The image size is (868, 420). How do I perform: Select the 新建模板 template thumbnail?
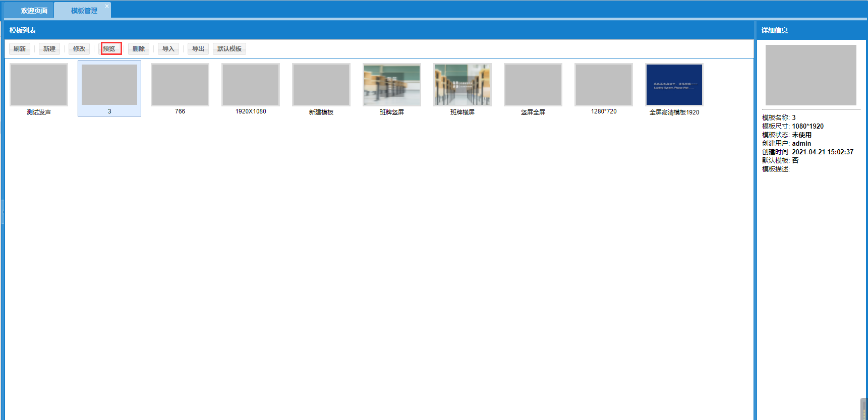pyautogui.click(x=321, y=85)
